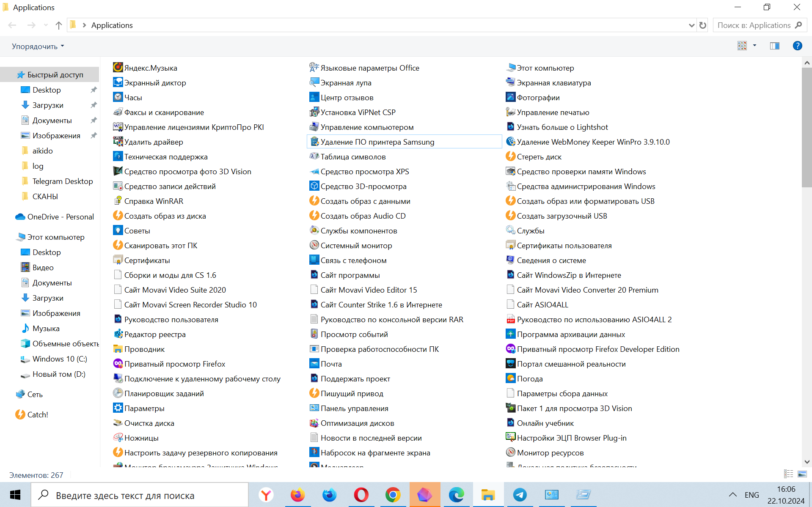Select Сайт ASIO4ALL entry
This screenshot has height=507, width=812.
pyautogui.click(x=537, y=304)
